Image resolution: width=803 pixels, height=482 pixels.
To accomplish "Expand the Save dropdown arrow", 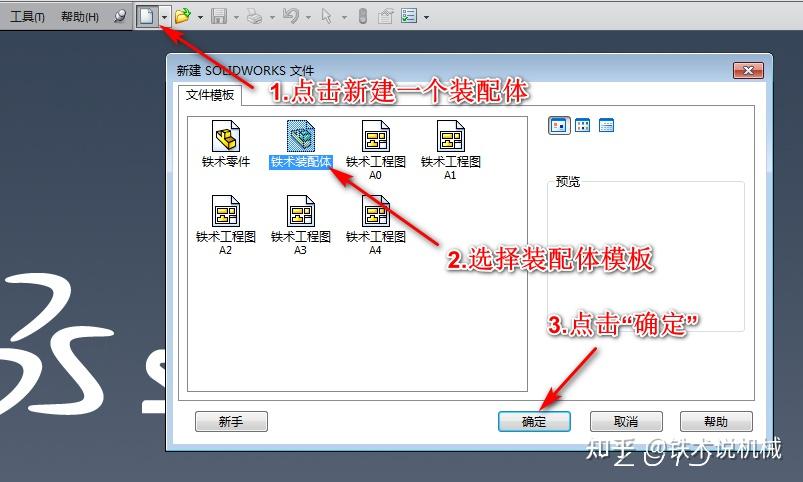I will (x=236, y=17).
